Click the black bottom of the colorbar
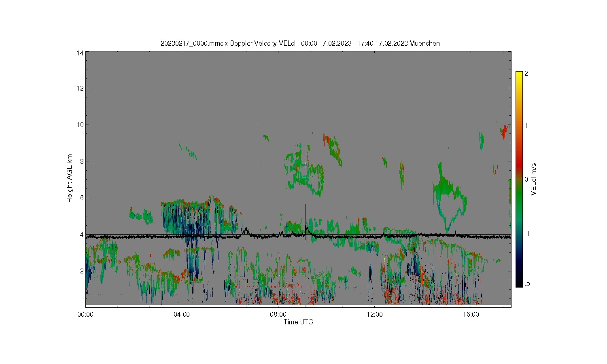The width and height of the screenshot is (607, 364). tap(519, 283)
